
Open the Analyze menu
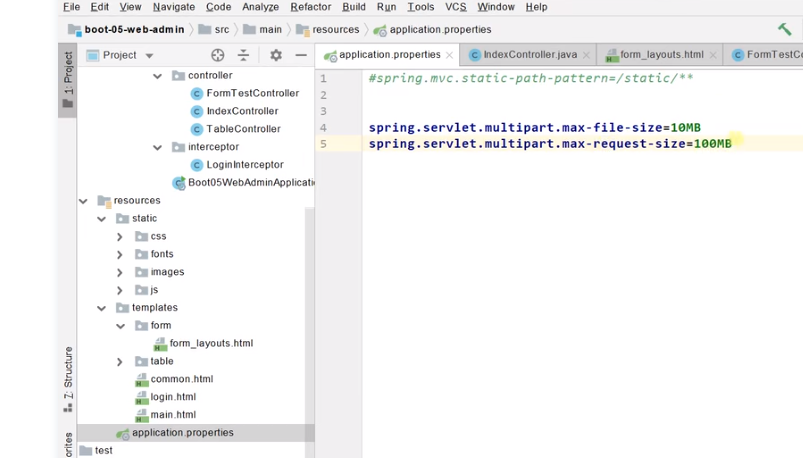coord(260,7)
